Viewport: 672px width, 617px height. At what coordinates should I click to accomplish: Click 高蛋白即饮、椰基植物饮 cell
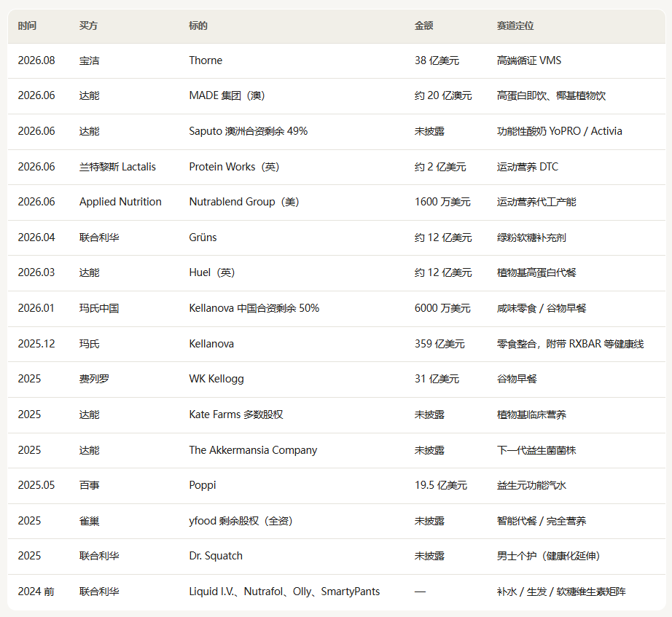pos(551,95)
